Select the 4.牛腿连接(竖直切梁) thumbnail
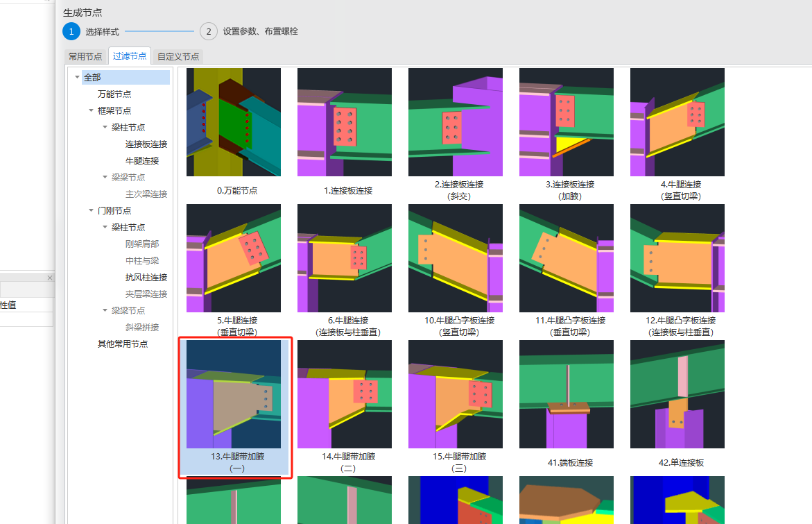This screenshot has width=812, height=524. [677, 122]
